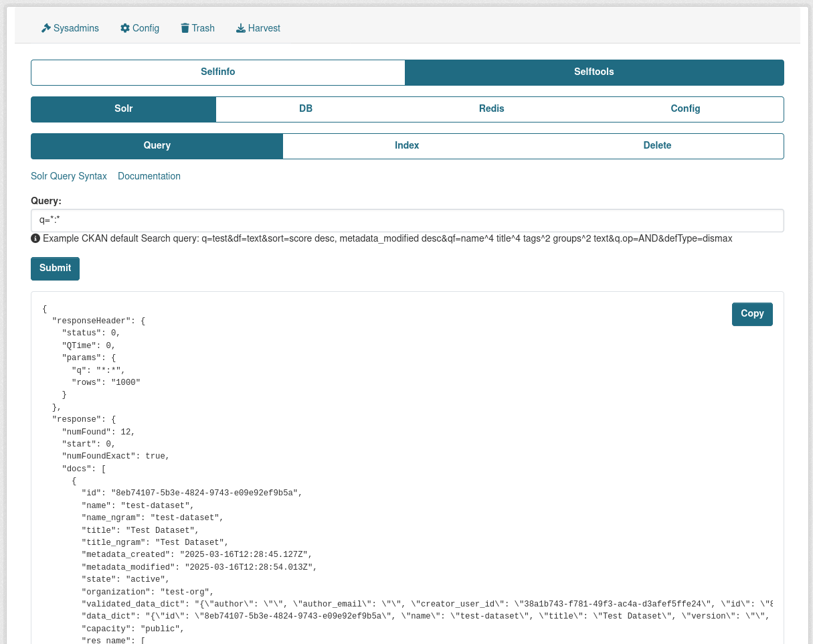The width and height of the screenshot is (813, 644).
Task: Click the "name": "test-dataset" line
Action: [x=138, y=506]
